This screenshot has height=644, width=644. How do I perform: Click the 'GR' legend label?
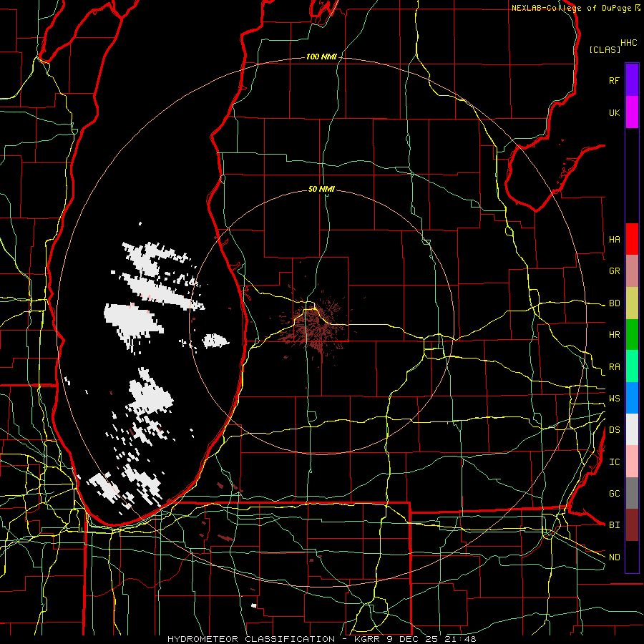[614, 271]
